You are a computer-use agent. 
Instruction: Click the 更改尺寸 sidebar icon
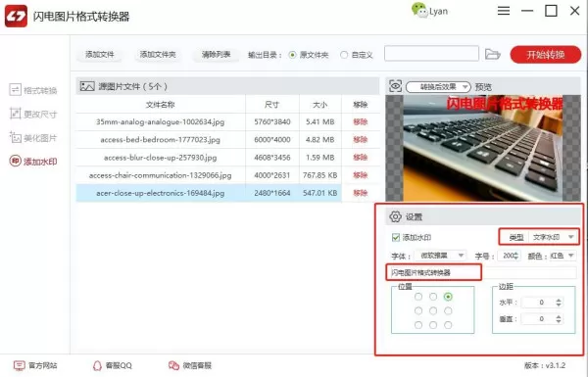[15, 114]
